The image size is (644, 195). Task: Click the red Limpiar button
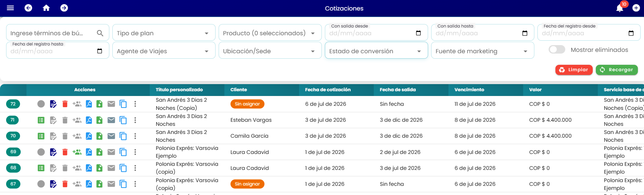pyautogui.click(x=574, y=70)
